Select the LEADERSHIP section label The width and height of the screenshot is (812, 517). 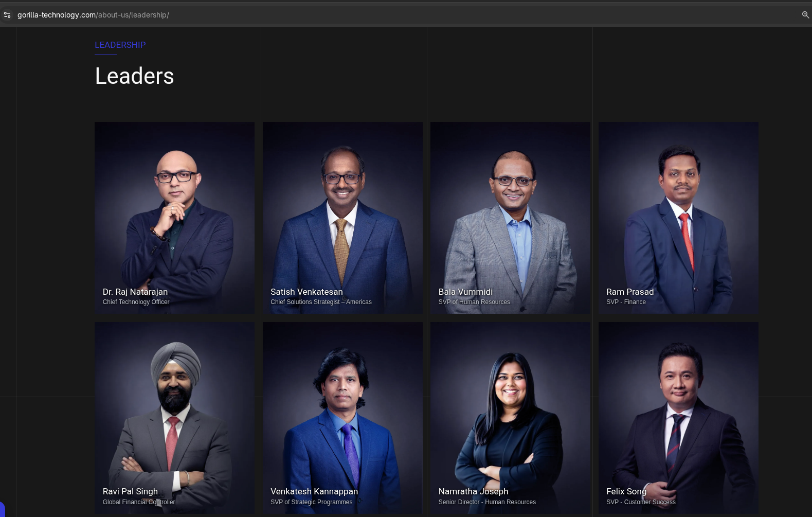coord(120,45)
